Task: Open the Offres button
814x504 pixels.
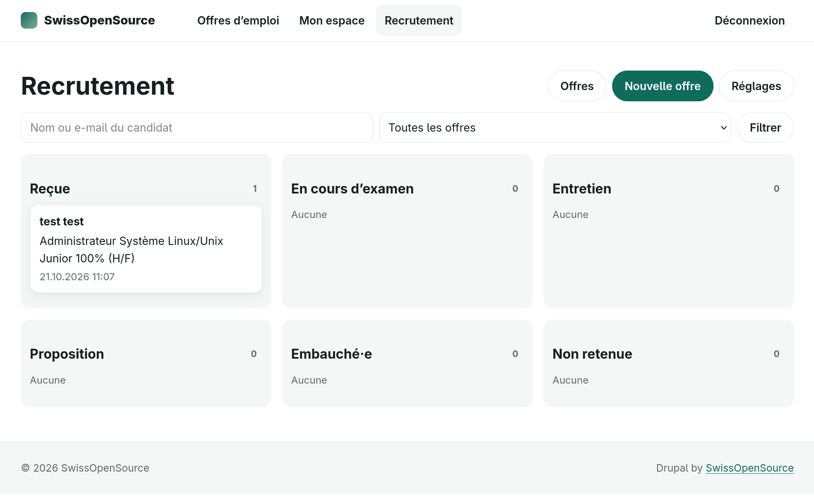Action: pyautogui.click(x=577, y=86)
